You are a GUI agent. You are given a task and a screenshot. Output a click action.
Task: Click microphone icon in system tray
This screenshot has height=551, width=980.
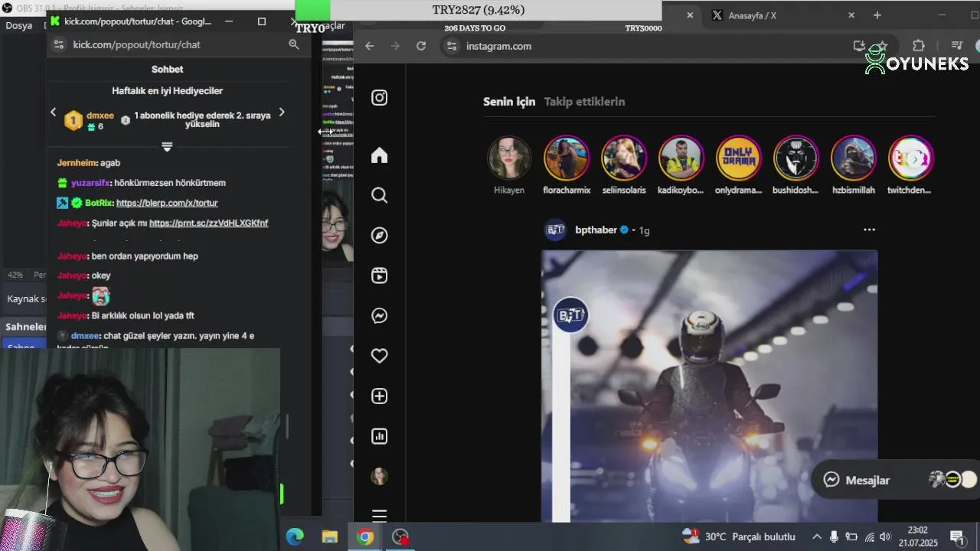834,536
